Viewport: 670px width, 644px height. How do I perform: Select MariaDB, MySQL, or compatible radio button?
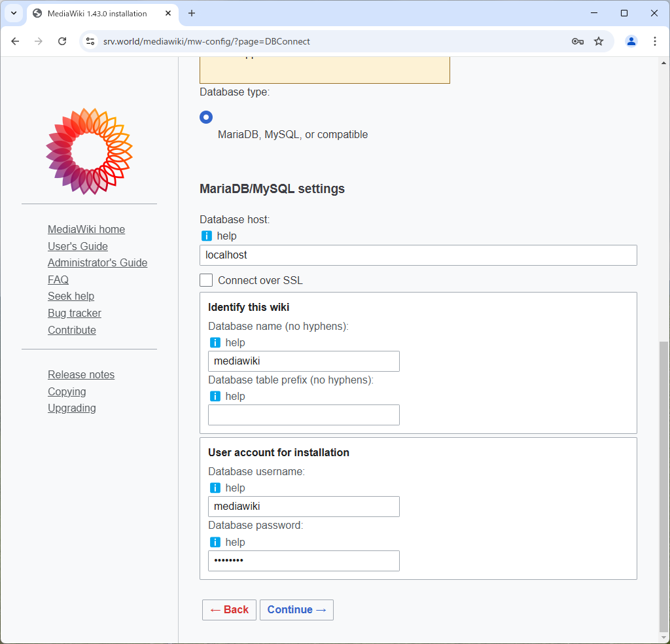[206, 117]
